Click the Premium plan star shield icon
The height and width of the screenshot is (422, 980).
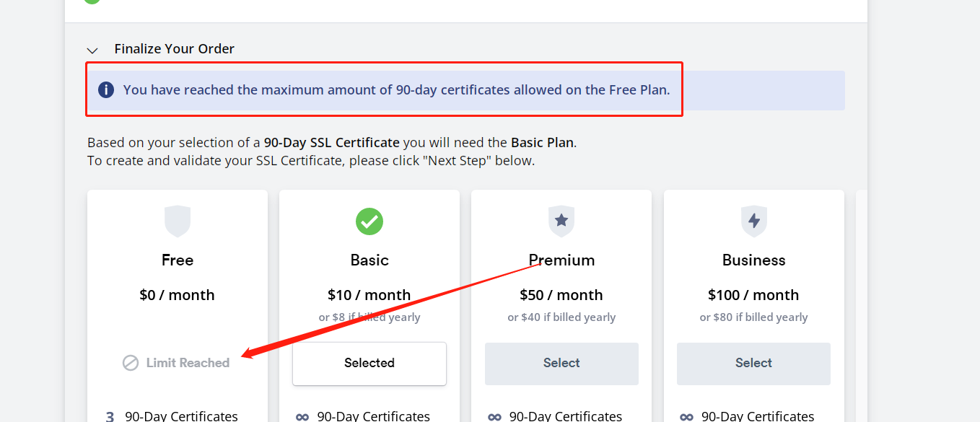pos(561,221)
